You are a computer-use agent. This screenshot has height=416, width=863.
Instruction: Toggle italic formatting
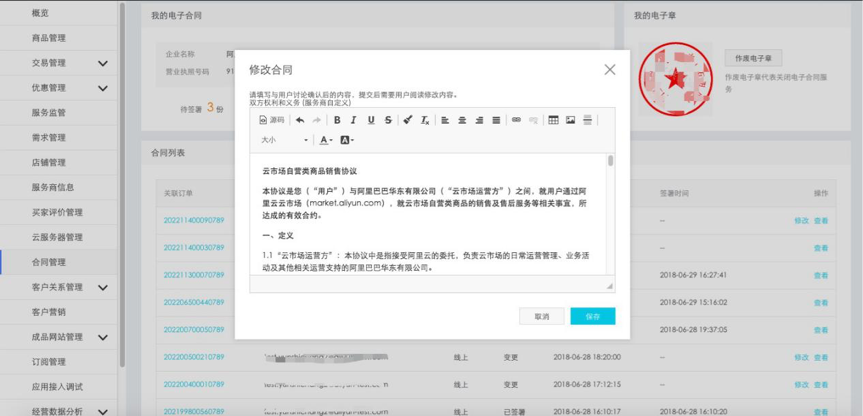(354, 120)
